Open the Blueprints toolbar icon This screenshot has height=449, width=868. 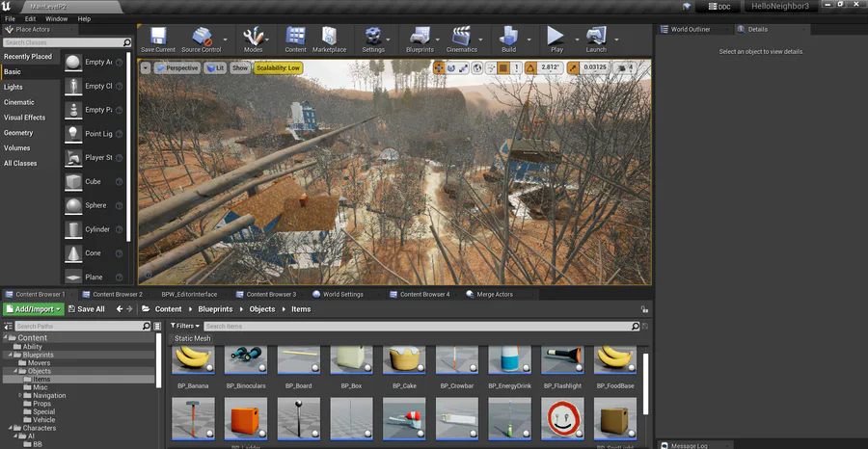click(420, 36)
